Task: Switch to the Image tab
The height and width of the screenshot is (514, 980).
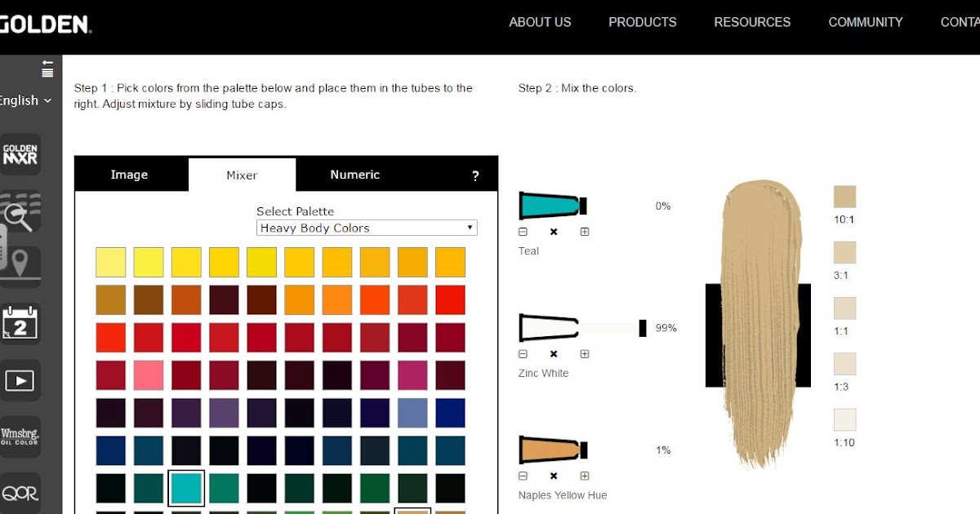Action: point(128,174)
